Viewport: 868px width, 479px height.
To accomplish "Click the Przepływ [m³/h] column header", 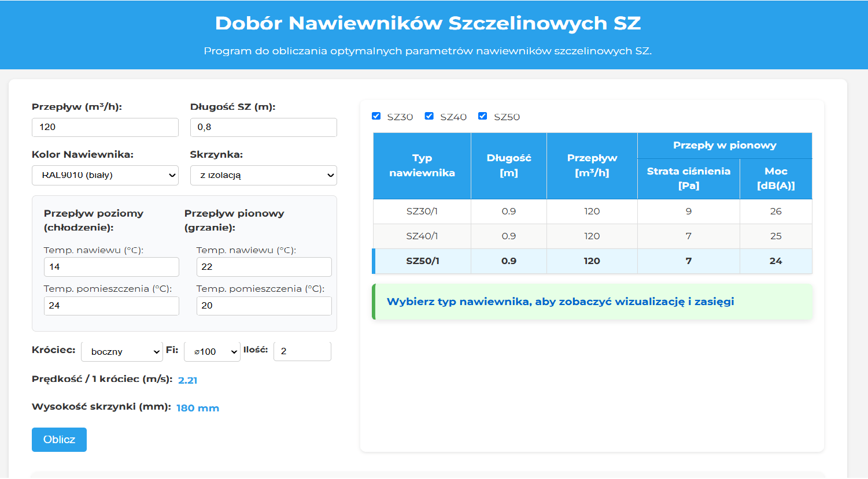I will pos(592,166).
